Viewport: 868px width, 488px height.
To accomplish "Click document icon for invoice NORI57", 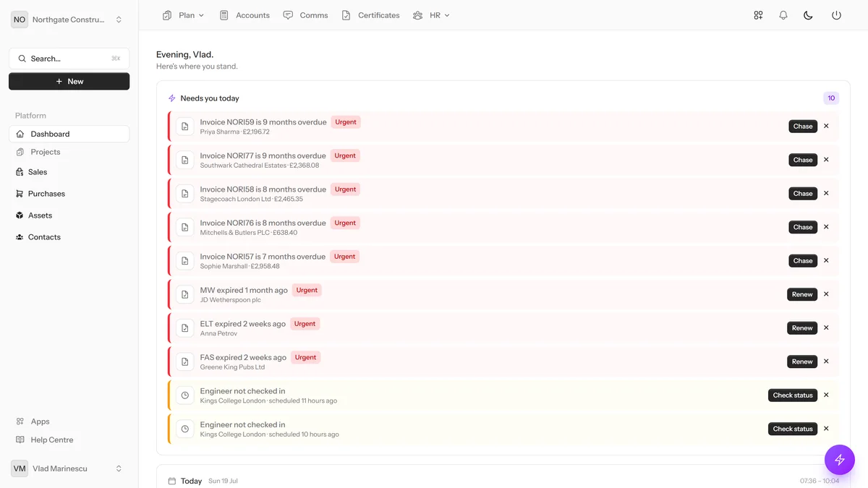I will coord(185,261).
